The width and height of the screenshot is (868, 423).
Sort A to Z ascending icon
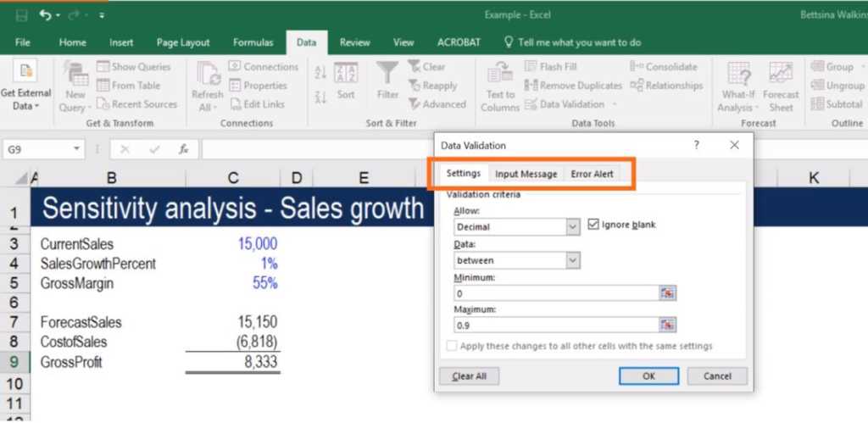(x=320, y=72)
